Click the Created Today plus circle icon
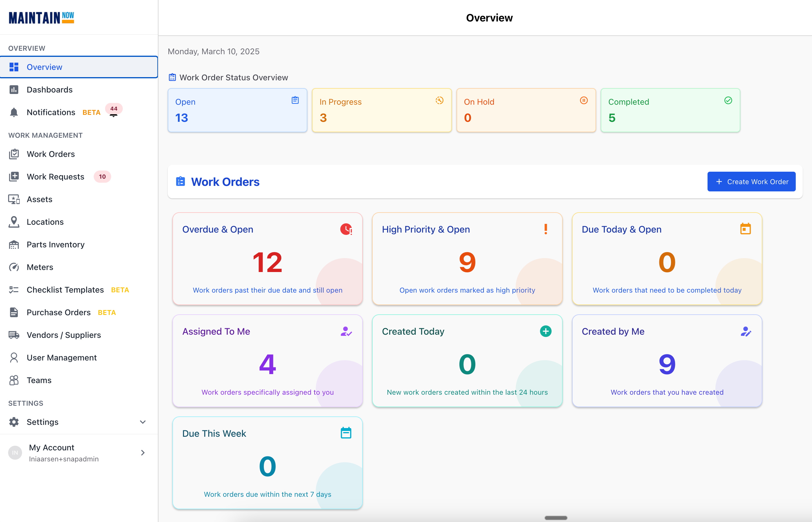This screenshot has height=522, width=812. click(x=545, y=331)
